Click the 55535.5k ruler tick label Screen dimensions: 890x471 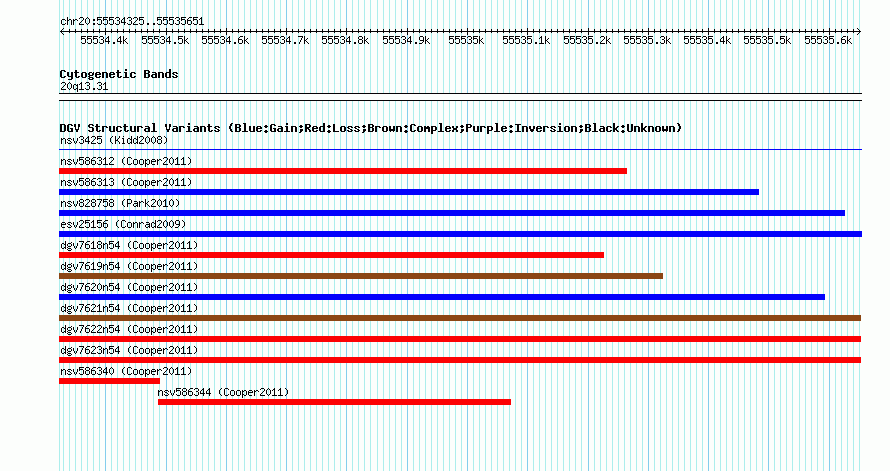point(768,40)
